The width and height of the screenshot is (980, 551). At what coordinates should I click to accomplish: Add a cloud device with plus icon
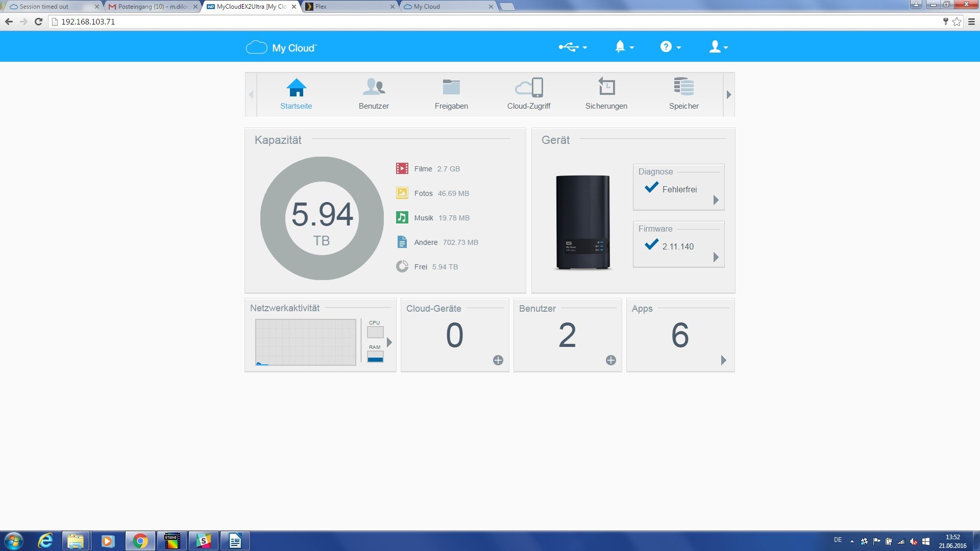498,360
